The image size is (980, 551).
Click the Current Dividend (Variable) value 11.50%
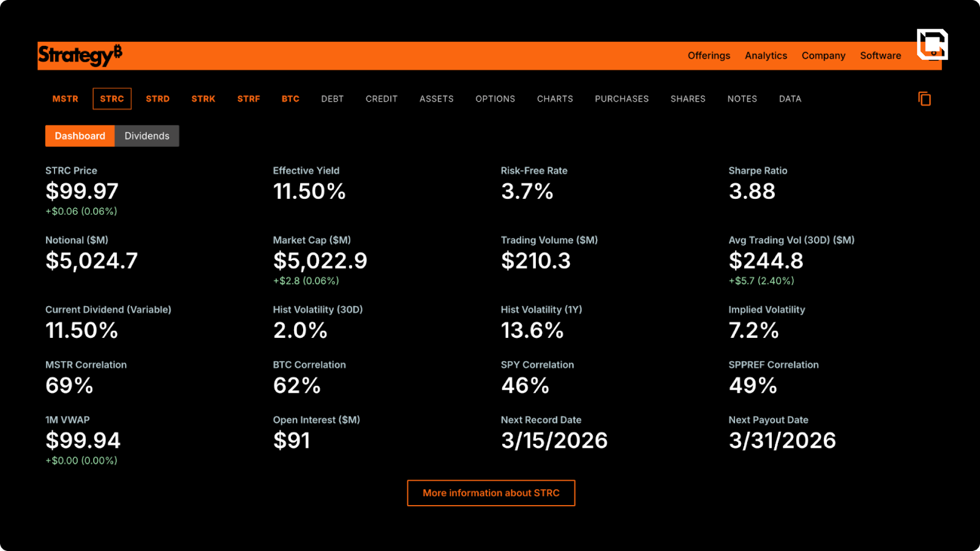(x=81, y=331)
